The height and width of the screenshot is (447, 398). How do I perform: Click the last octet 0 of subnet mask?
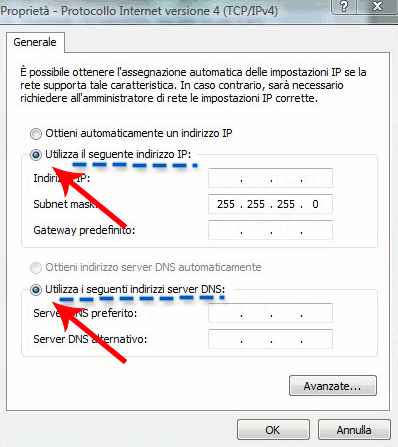click(x=315, y=204)
